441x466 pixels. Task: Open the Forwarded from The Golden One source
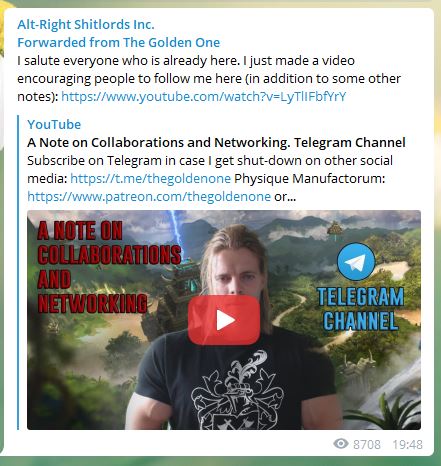coord(119,43)
